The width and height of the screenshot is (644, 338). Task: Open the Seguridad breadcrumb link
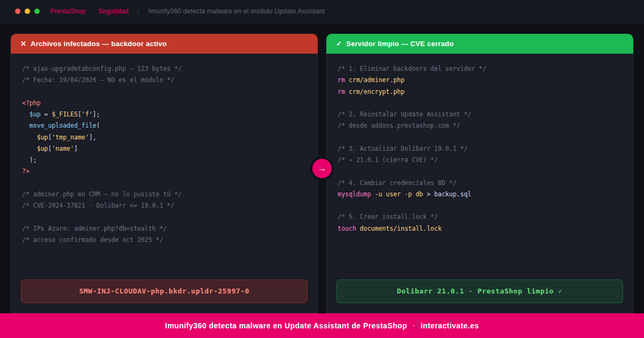113,11
